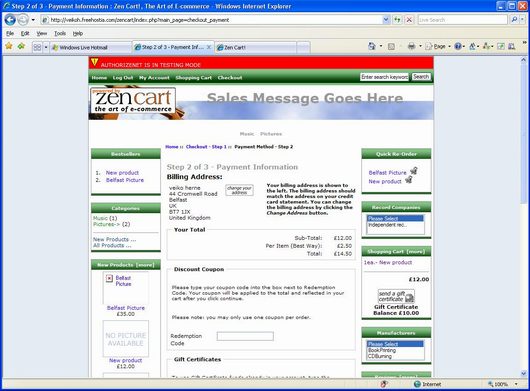Switch to the Windows Live Hotmail tab
530x391 pixels.
[91, 48]
